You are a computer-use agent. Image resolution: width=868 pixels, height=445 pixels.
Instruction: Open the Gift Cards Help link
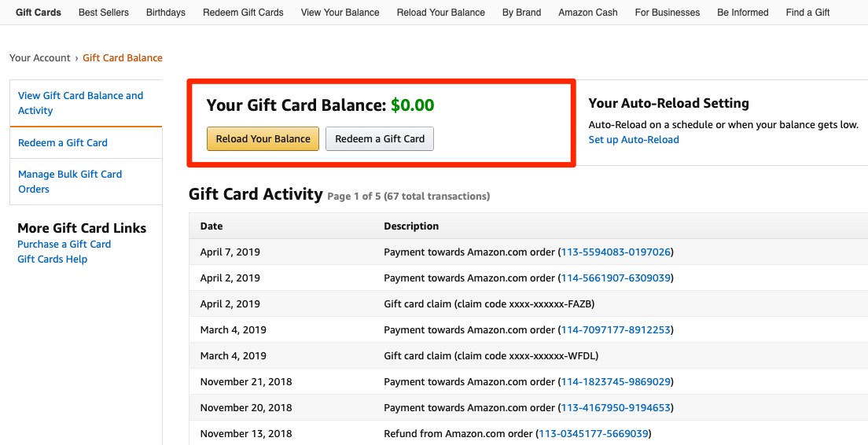click(52, 259)
